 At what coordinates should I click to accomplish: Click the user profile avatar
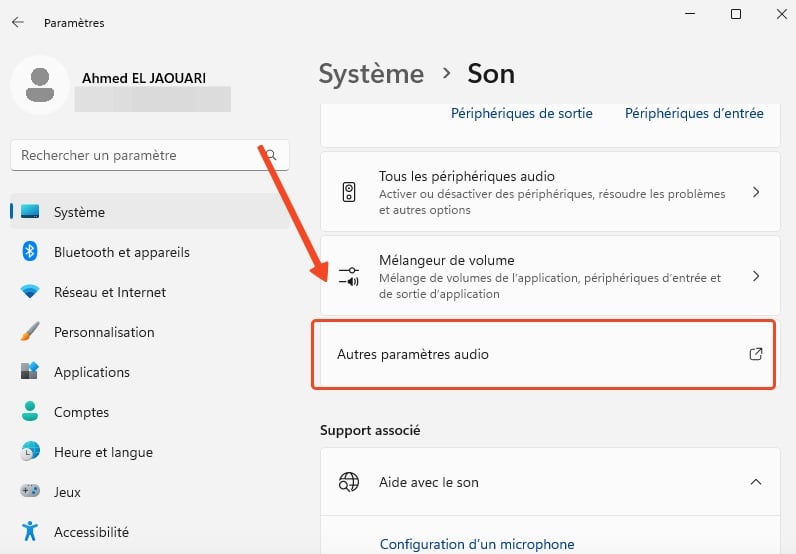click(x=40, y=85)
